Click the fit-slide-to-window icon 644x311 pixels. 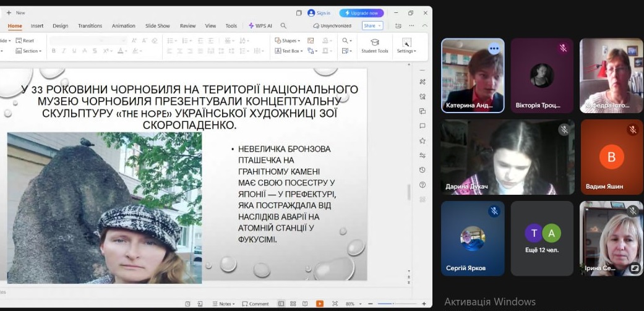click(335, 304)
